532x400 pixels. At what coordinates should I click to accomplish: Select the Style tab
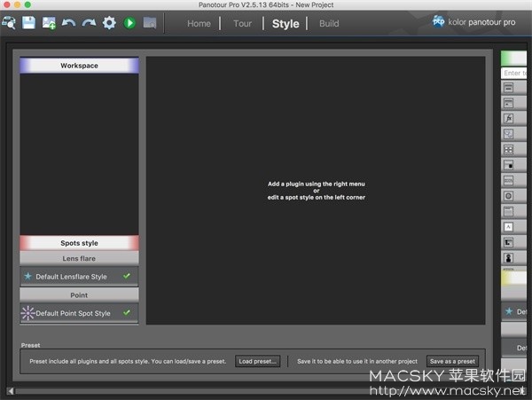(286, 23)
